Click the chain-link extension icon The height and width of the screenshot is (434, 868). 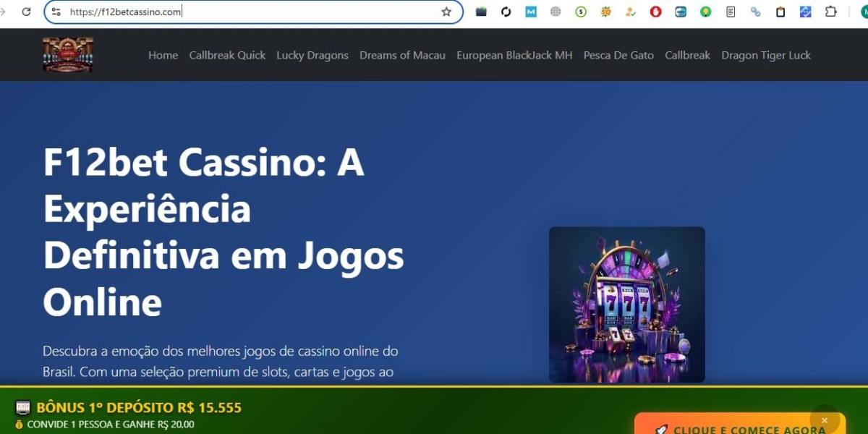[755, 12]
